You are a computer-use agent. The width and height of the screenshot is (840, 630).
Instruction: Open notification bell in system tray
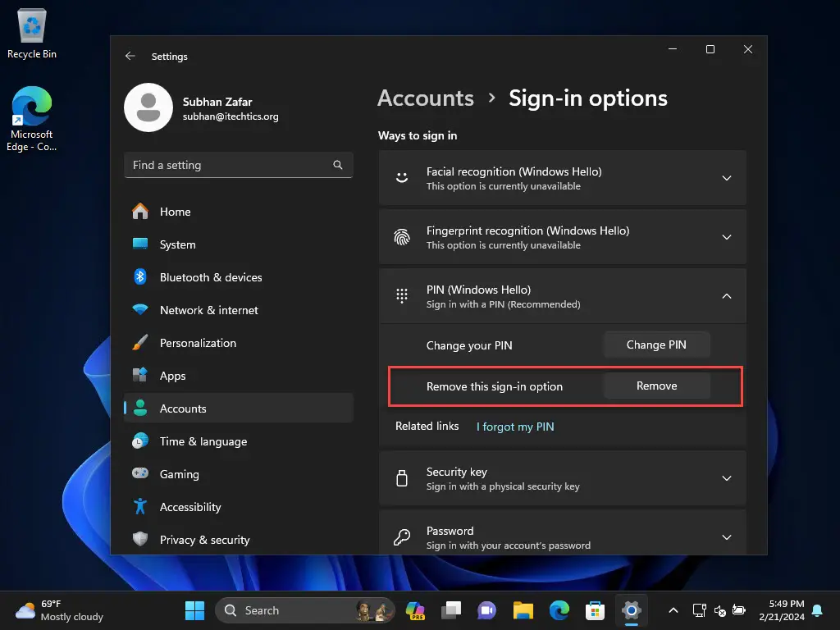[818, 610]
